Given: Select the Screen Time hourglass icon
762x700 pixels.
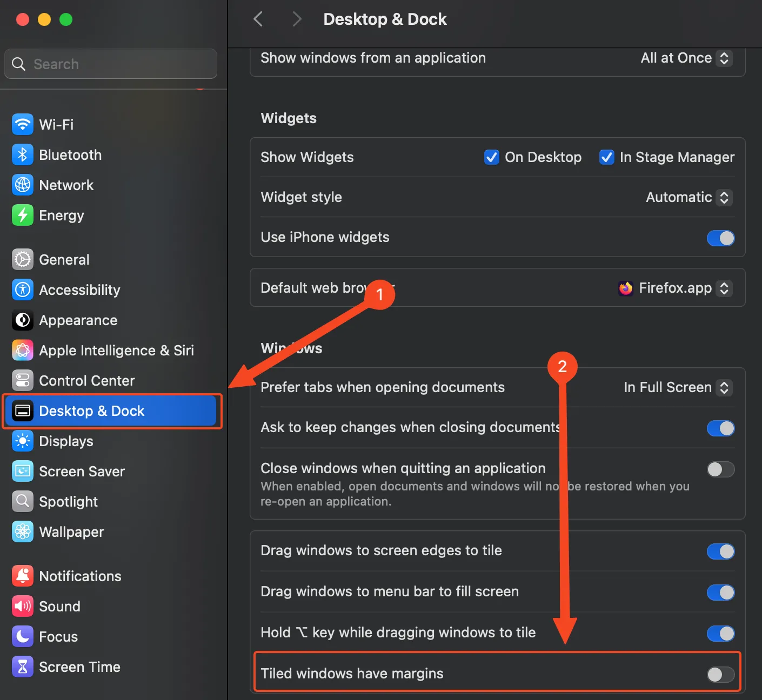Looking at the screenshot, I should pos(23,667).
